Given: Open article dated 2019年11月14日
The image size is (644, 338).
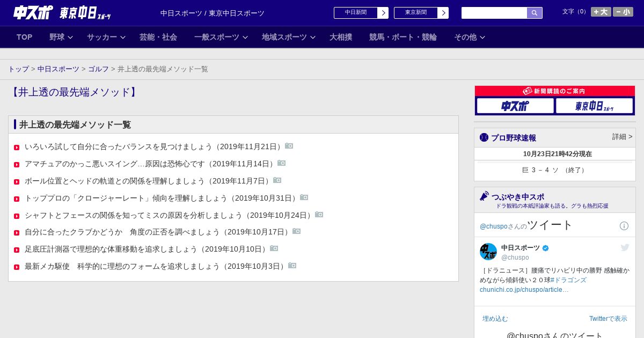Looking at the screenshot, I should [151, 164].
